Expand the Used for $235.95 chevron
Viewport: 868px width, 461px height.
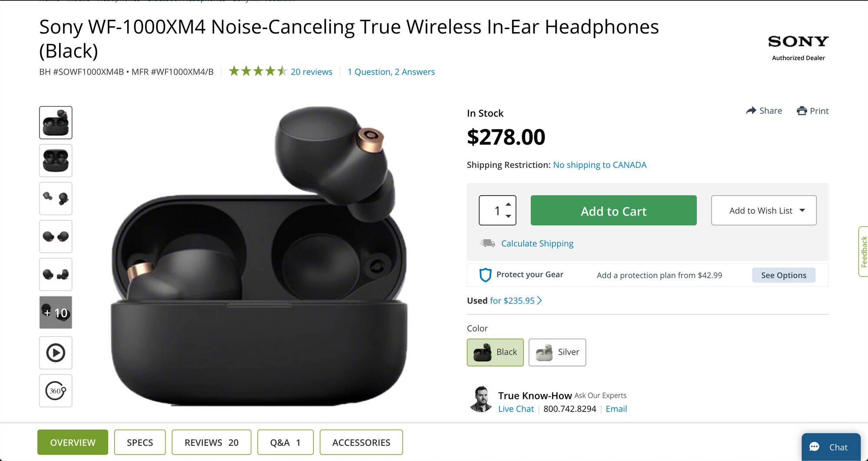tap(539, 301)
